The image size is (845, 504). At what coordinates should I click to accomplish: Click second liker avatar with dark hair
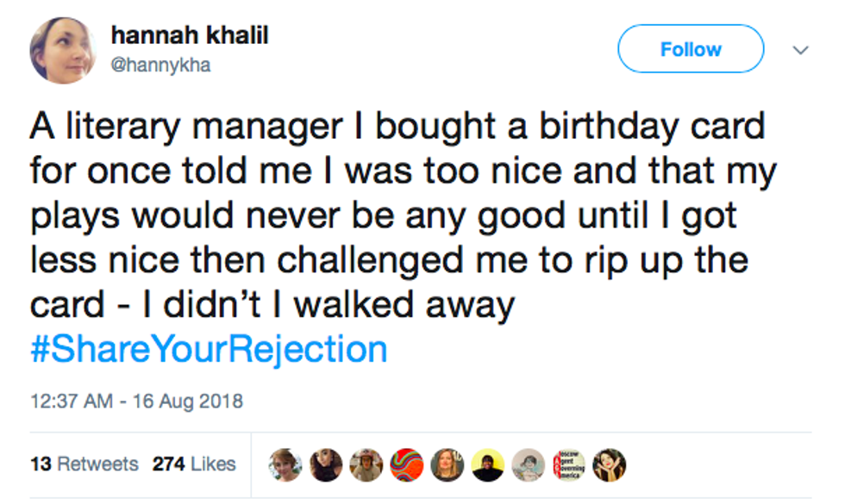coord(326,464)
